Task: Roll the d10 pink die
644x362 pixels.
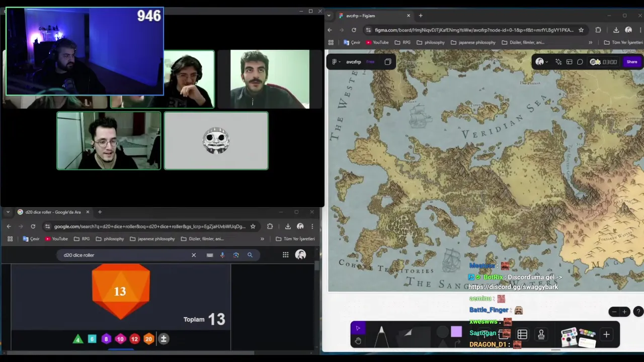Action: [x=120, y=339]
